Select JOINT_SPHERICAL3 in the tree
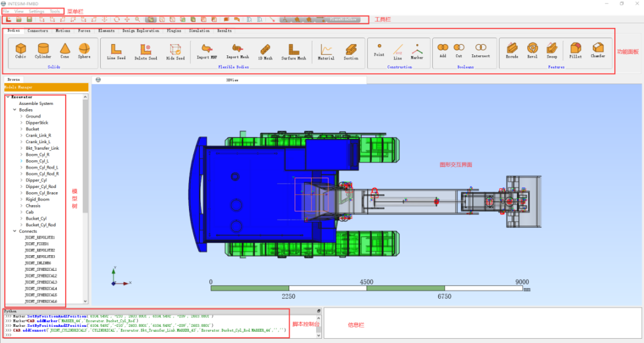This screenshot has height=343, width=644. point(41,282)
